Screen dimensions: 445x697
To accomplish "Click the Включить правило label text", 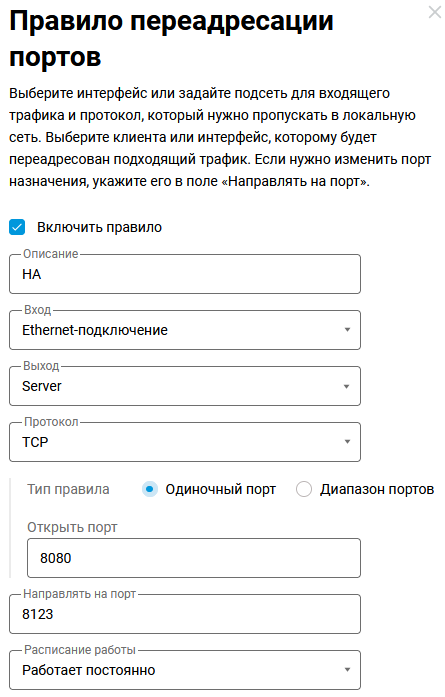I will click(x=100, y=227).
